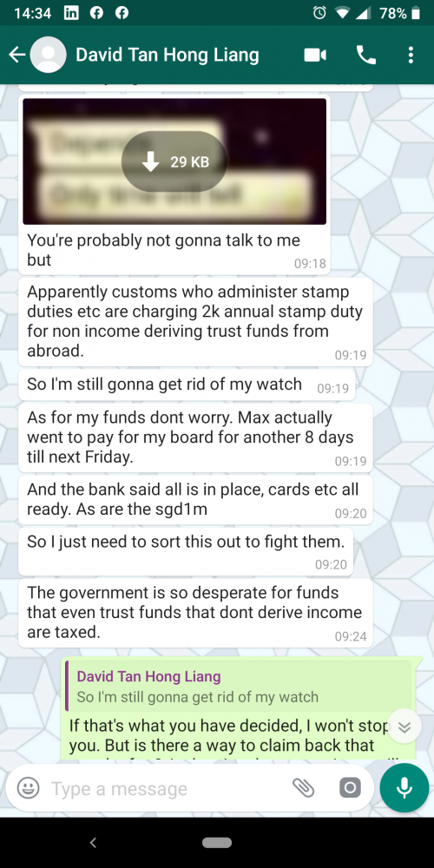Open the emoji picker
The width and height of the screenshot is (434, 868).
pos(29,788)
